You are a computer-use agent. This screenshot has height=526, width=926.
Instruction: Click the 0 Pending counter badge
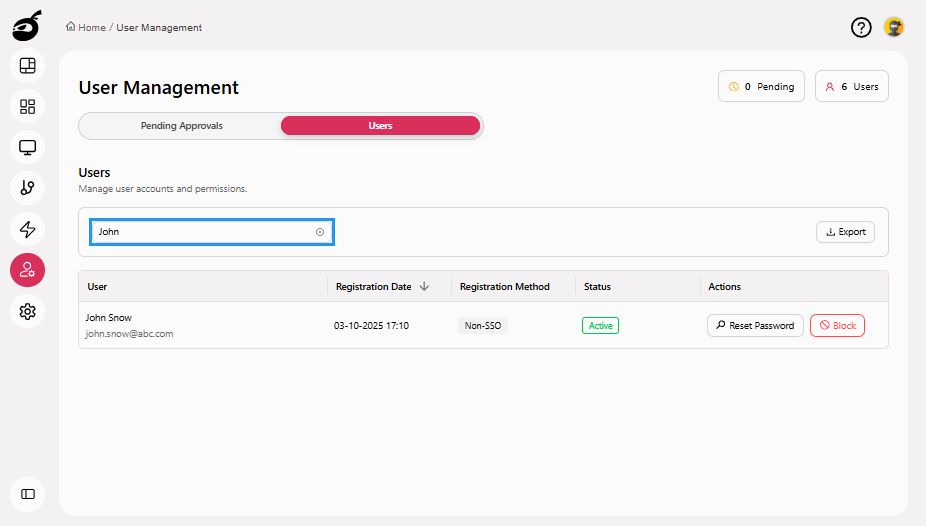[761, 86]
